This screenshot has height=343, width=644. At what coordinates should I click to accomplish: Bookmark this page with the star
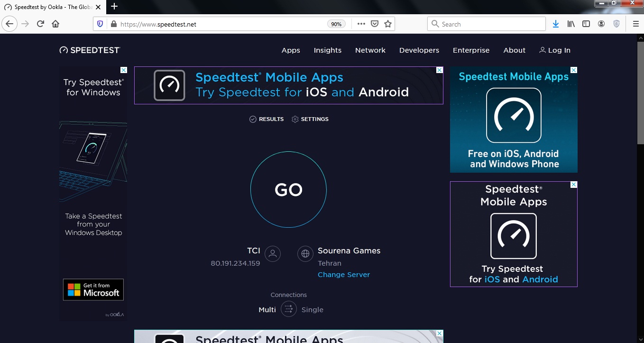pos(388,24)
